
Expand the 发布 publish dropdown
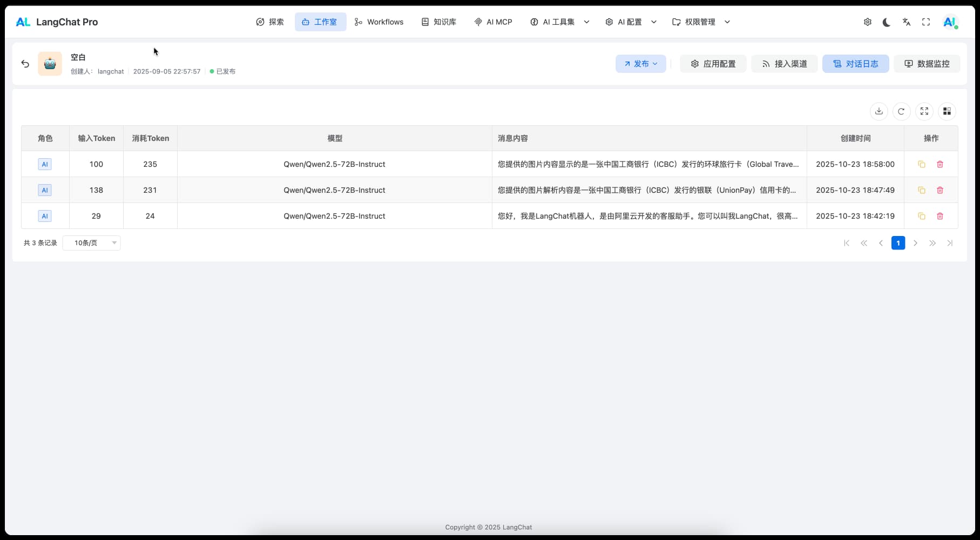pyautogui.click(x=640, y=64)
